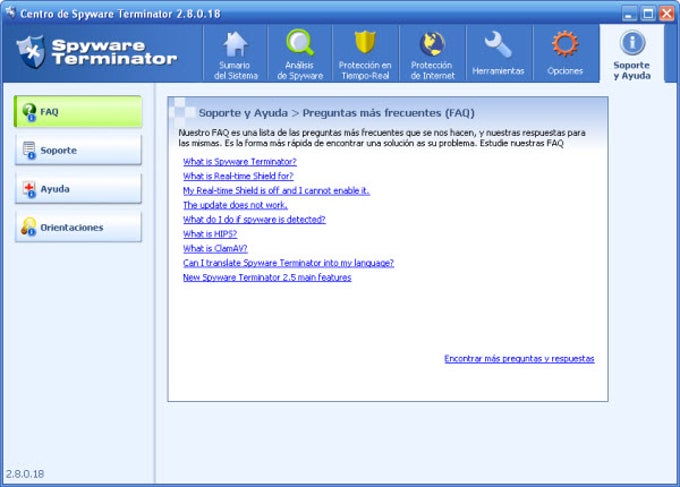Click the Ayuda red cross icon

29,189
